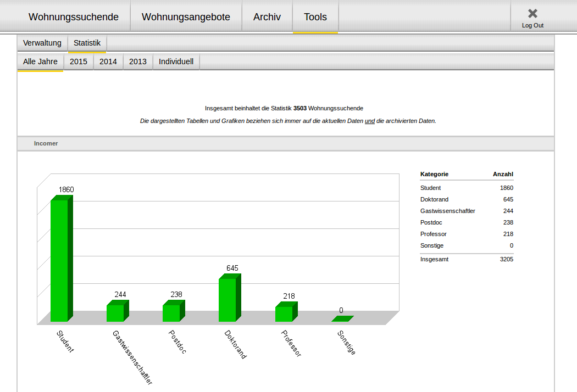577x392 pixels.
Task: Click the green Student bar in chart
Action: coord(59,260)
